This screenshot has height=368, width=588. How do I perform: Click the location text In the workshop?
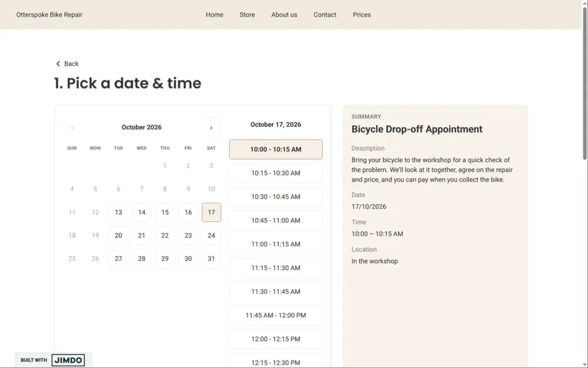[374, 262]
